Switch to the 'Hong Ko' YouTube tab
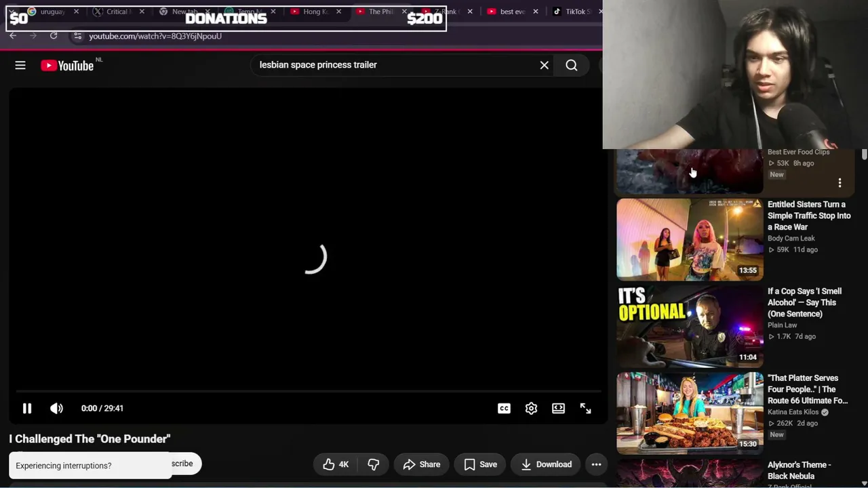This screenshot has width=868, height=488. pos(315,12)
